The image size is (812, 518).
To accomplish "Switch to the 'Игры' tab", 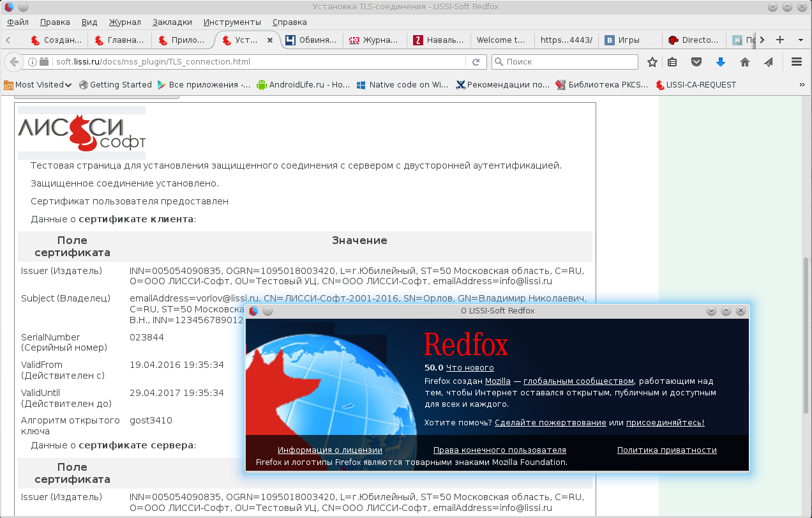I will pyautogui.click(x=630, y=40).
